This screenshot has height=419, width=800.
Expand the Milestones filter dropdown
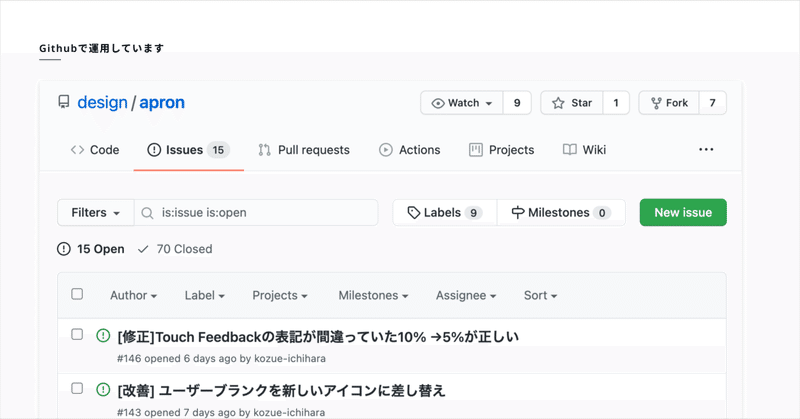pos(373,295)
